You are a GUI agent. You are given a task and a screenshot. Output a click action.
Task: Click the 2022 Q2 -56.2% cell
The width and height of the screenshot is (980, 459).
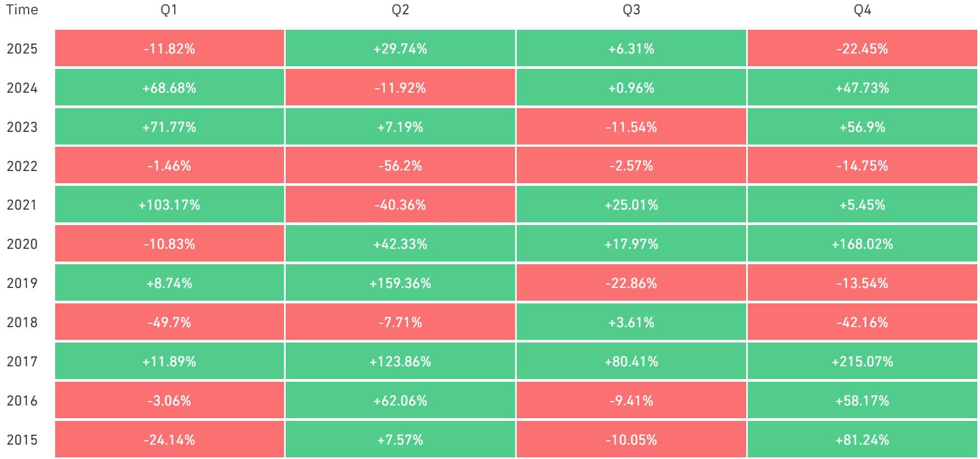pyautogui.click(x=400, y=166)
